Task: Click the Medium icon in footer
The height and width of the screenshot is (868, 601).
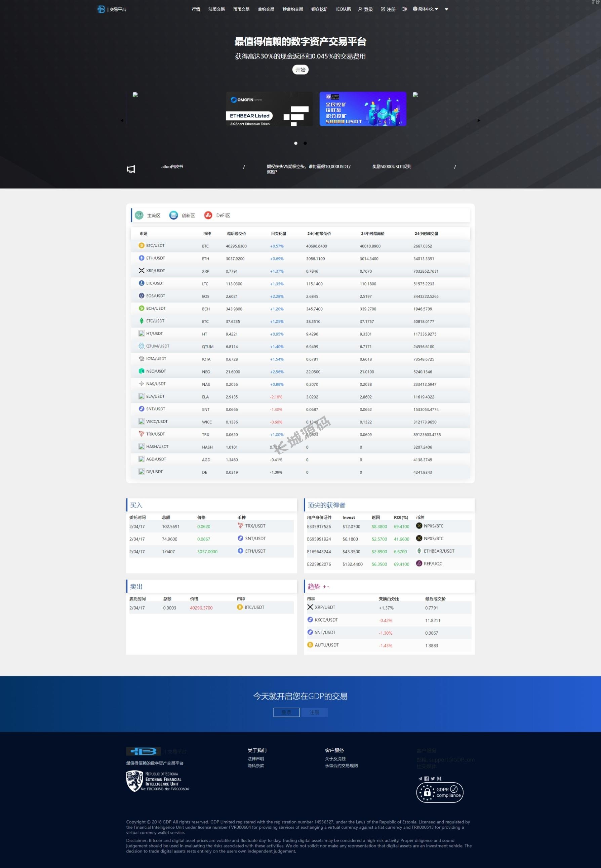Action: tap(439, 778)
